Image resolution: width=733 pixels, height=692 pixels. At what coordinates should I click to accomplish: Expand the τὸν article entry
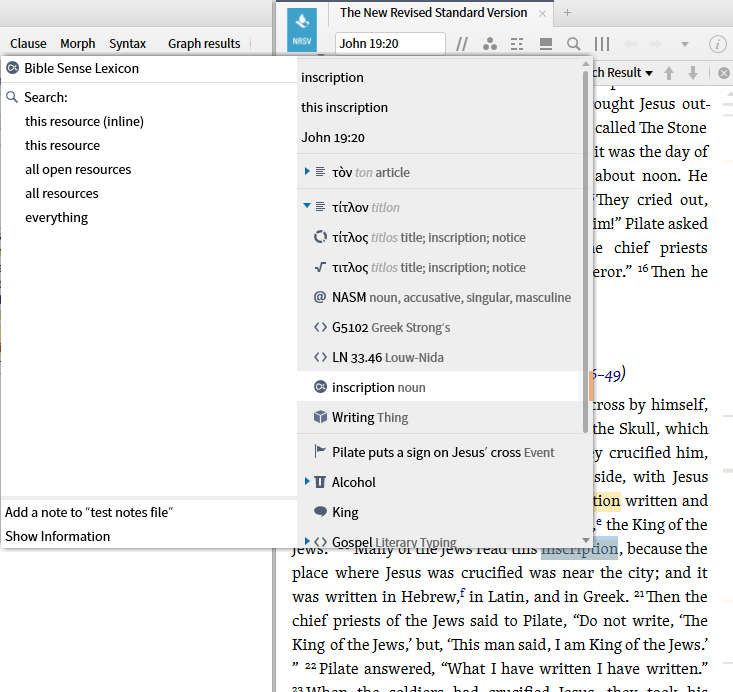point(307,172)
